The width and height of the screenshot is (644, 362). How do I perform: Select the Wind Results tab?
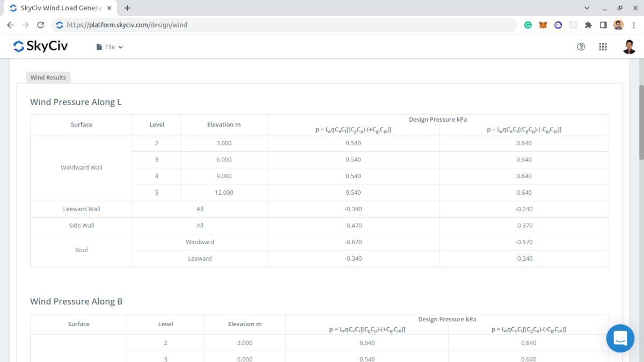(x=48, y=78)
